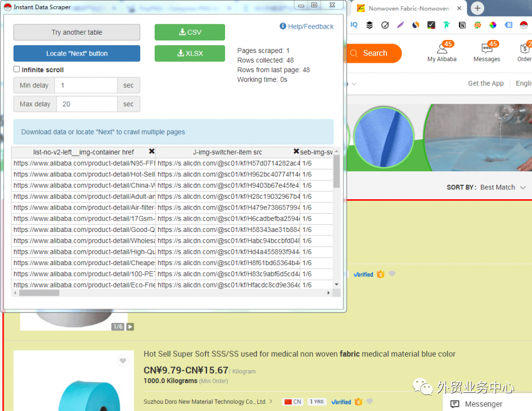Download data as XLSX
Screen dimensions: 532x411
click(190, 53)
